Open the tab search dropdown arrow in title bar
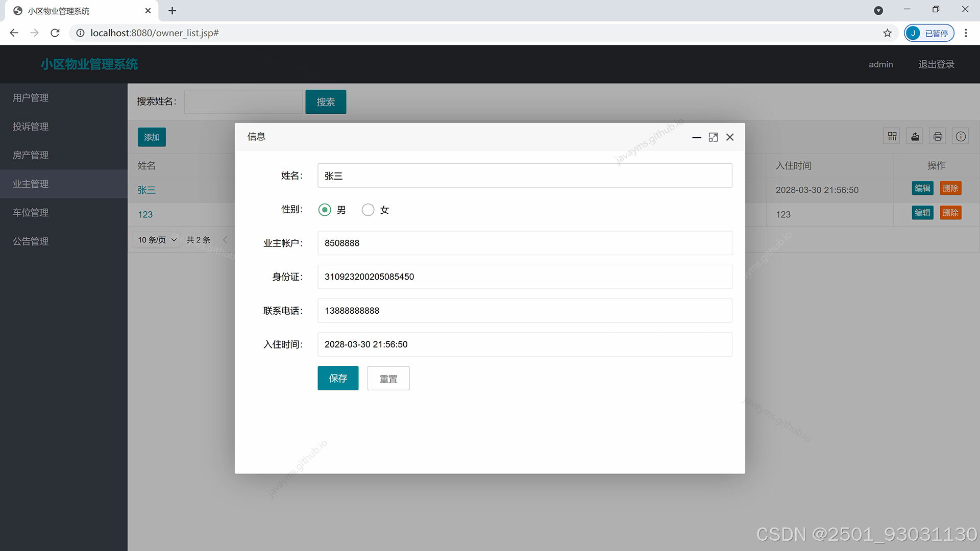980x551 pixels. coord(878,10)
